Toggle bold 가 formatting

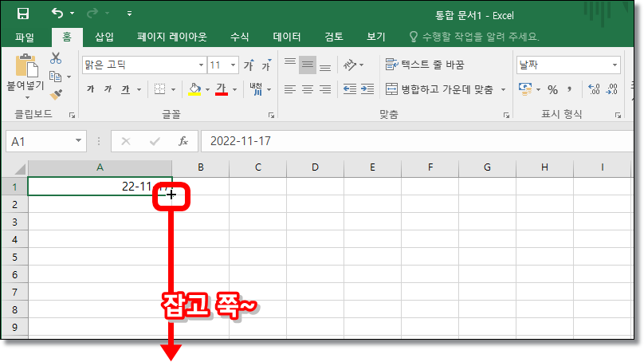pos(90,89)
